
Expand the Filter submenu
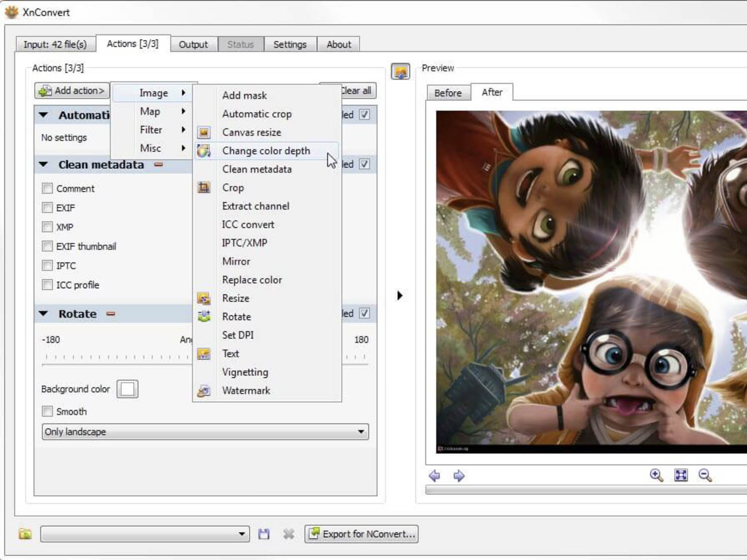(x=151, y=129)
